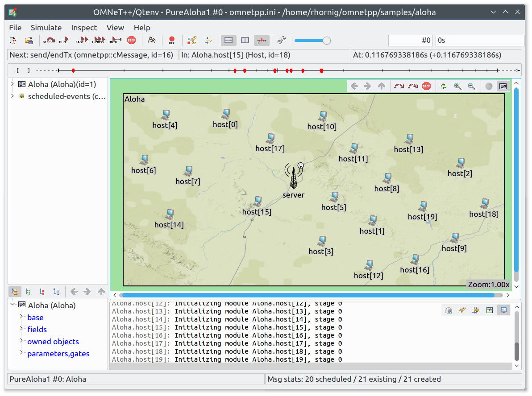532x396 pixels.
Task: Select inheritance mode in object inspector toolbar
Action: (56, 292)
